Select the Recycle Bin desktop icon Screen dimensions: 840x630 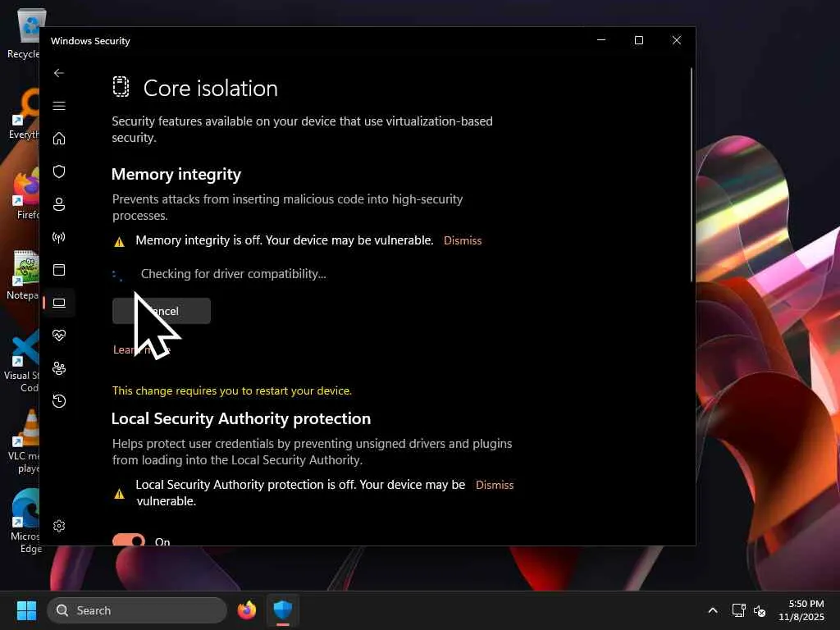pyautogui.click(x=25, y=34)
